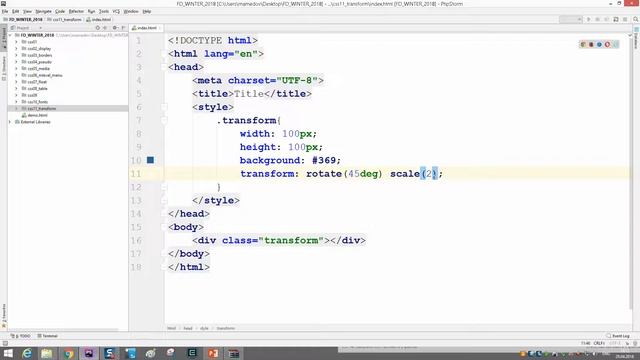Image resolution: width=640 pixels, height=360 pixels.
Task: Open File Explorer from taskbar
Action: pyautogui.click(x=47, y=353)
